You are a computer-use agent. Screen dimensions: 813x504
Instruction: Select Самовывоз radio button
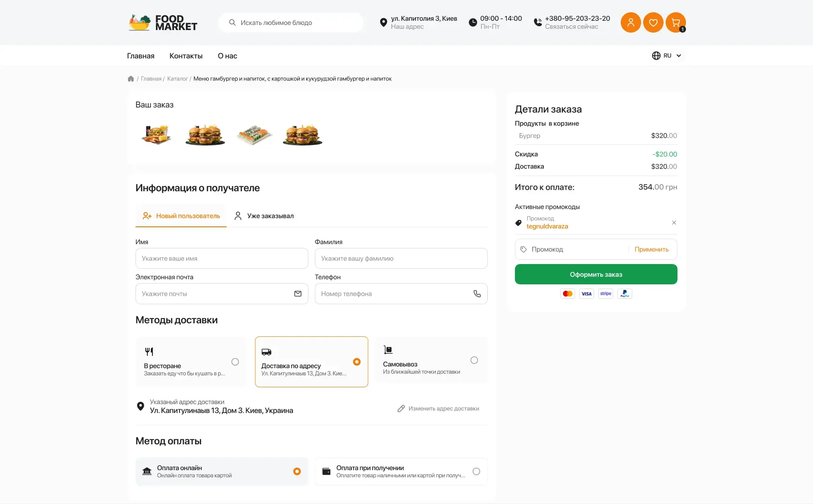474,360
